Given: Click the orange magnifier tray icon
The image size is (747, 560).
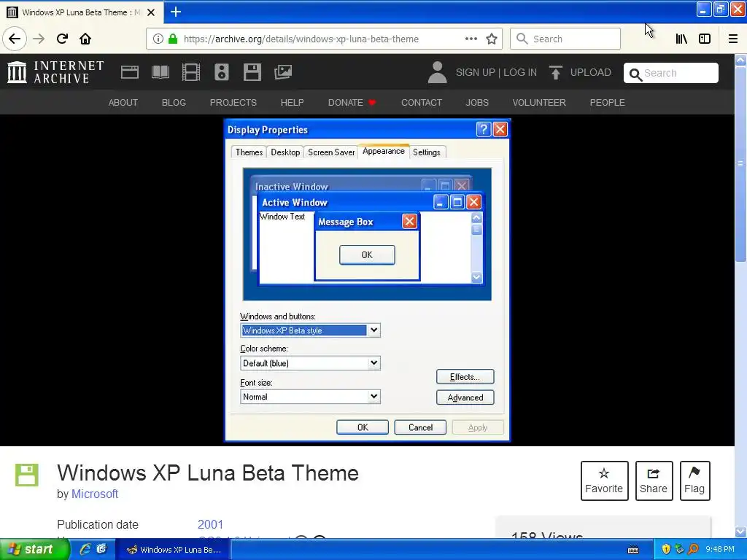Looking at the screenshot, I should pos(693,550).
